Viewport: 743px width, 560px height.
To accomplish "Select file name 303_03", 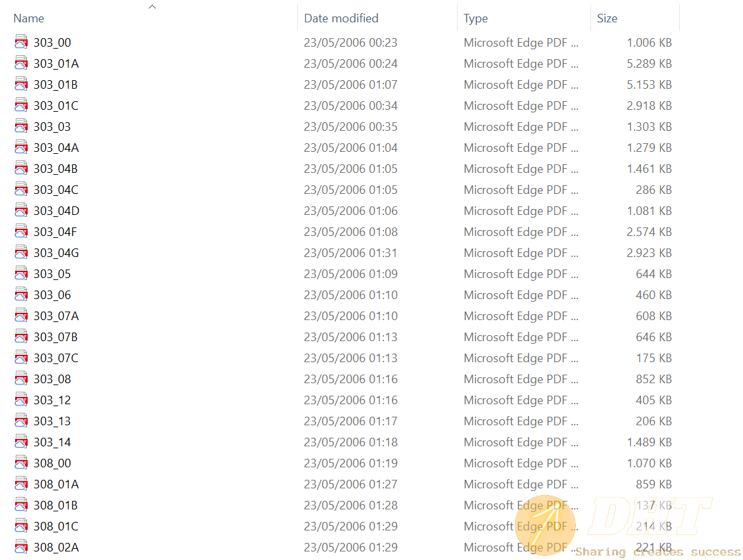I will [52, 127].
